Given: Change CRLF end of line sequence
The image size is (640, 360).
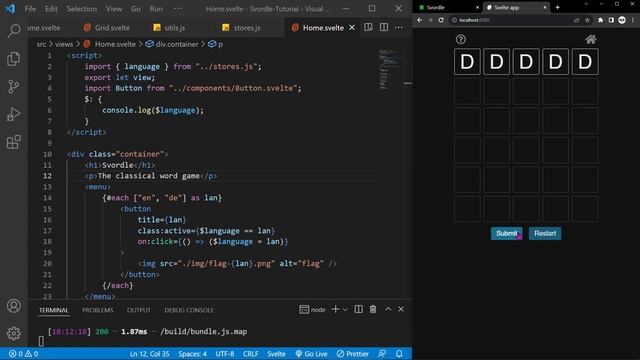Looking at the screenshot, I should 251,354.
